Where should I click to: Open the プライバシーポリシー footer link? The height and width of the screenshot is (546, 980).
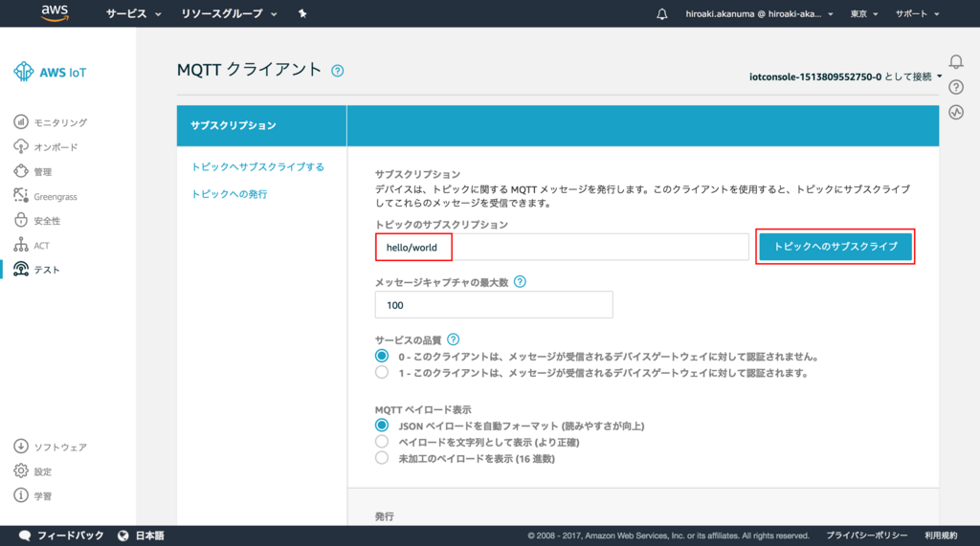[867, 535]
